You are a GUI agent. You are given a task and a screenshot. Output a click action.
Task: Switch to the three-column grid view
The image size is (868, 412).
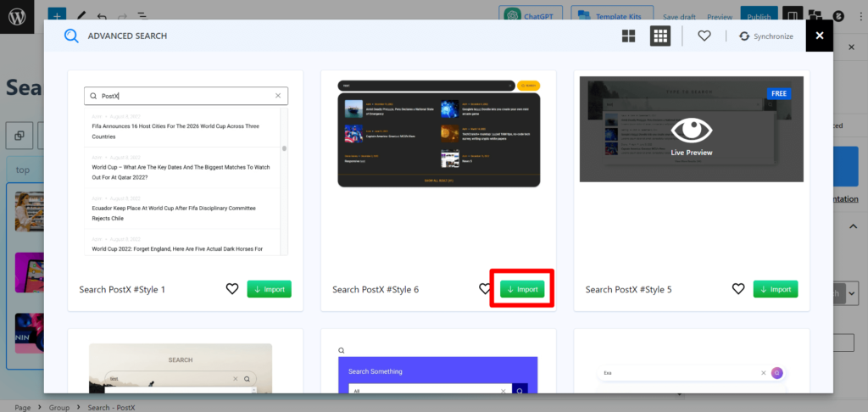coord(659,36)
